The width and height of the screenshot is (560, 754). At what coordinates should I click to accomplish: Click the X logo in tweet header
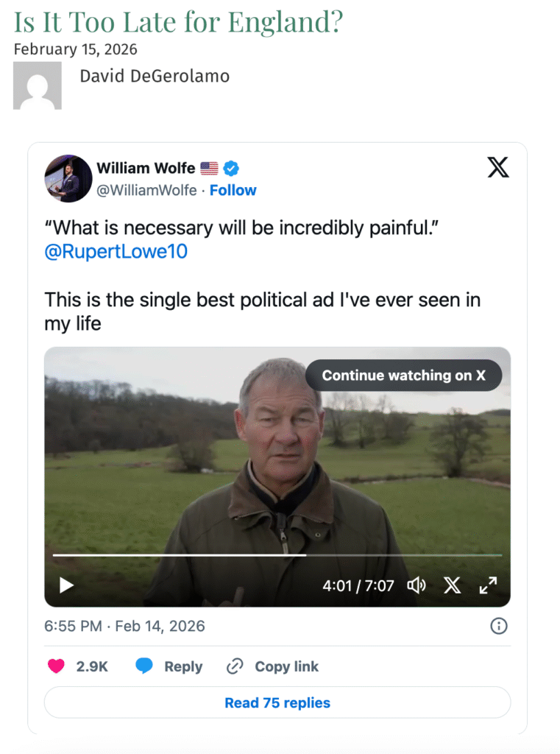click(498, 169)
